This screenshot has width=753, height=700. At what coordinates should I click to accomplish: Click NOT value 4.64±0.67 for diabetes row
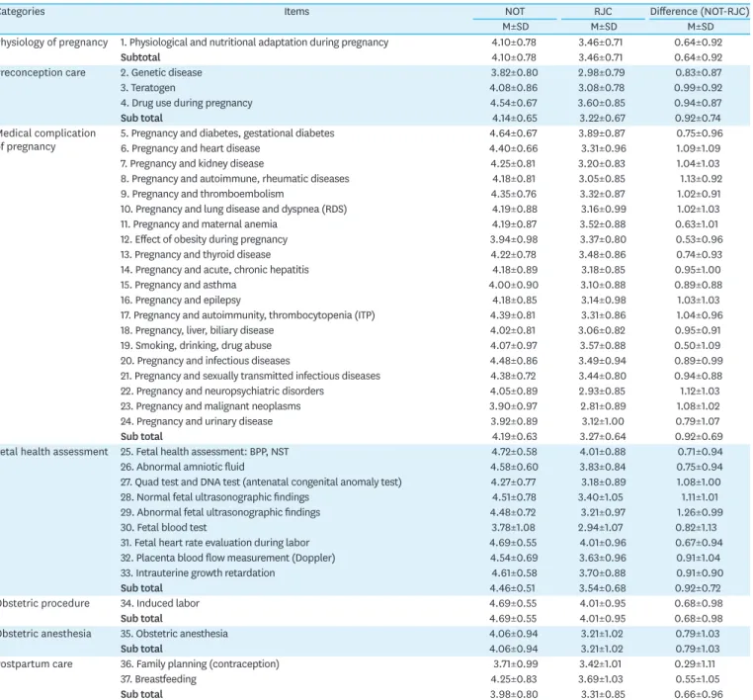click(x=514, y=133)
